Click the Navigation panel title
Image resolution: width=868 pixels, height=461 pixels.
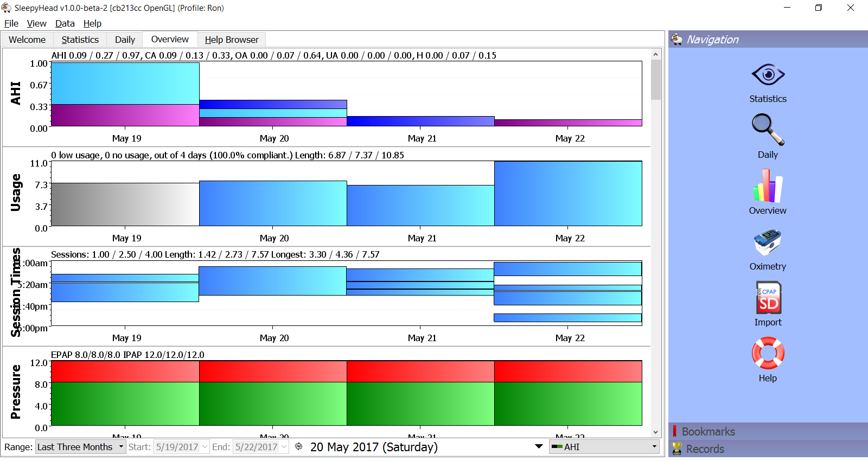coord(713,39)
